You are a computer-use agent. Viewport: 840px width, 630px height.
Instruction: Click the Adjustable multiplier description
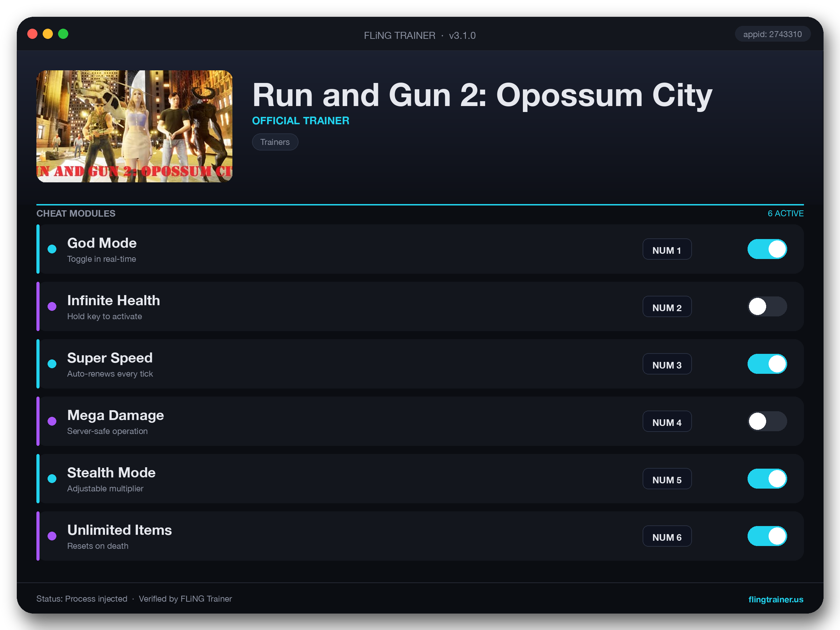[x=105, y=488]
